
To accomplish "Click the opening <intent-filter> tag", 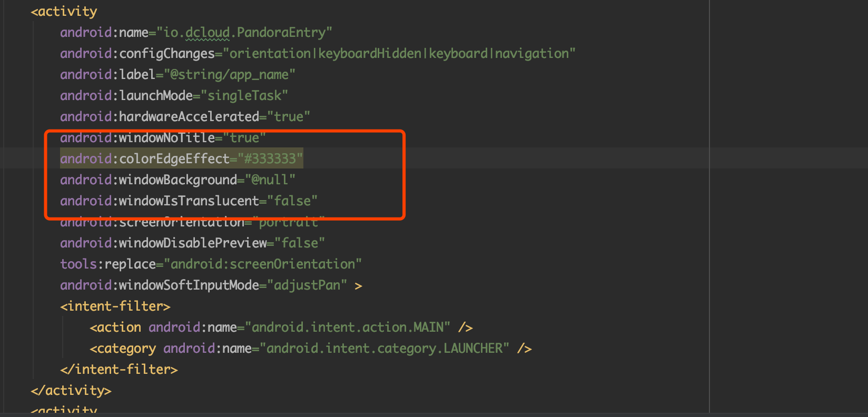I will tap(115, 306).
